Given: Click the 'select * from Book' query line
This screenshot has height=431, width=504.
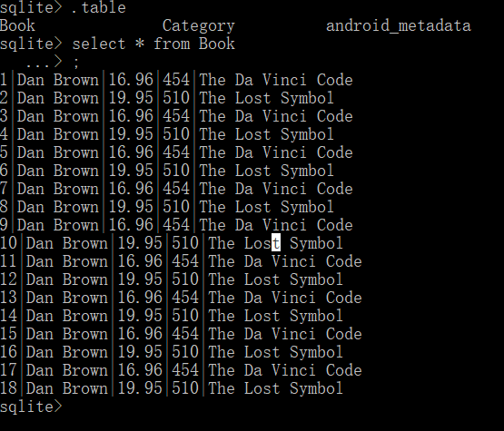Looking at the screenshot, I should [x=153, y=44].
